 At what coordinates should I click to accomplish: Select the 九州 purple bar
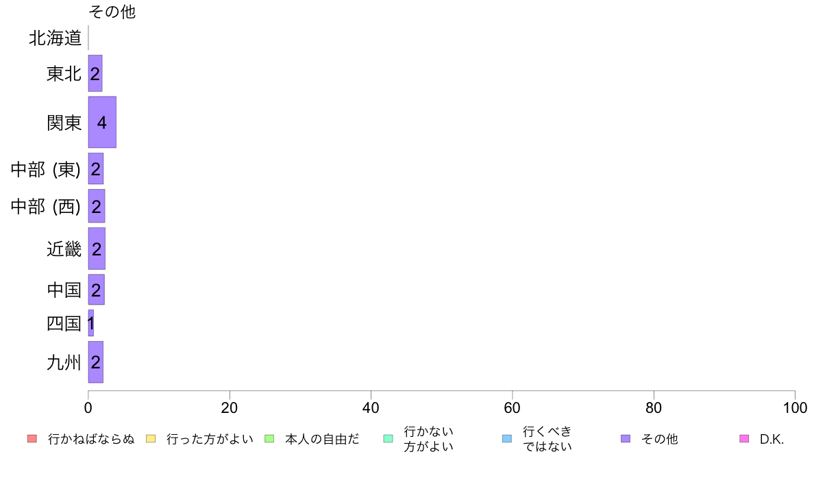[95, 362]
